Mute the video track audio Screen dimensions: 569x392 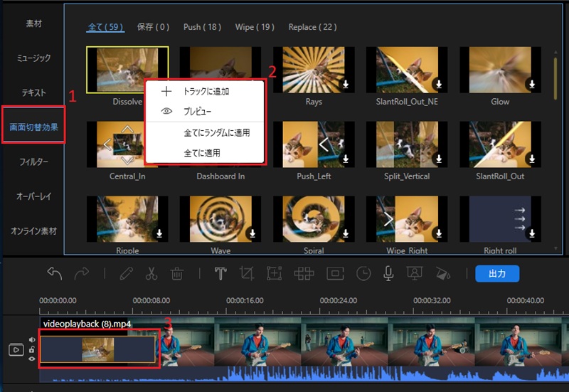tap(32, 340)
